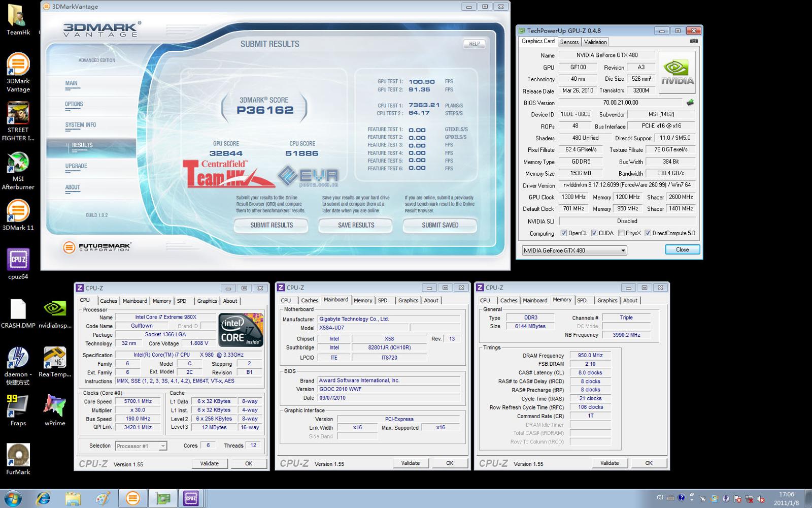This screenshot has height=508, width=812.
Task: Click the 3DMark score P36162
Action: coord(265,110)
